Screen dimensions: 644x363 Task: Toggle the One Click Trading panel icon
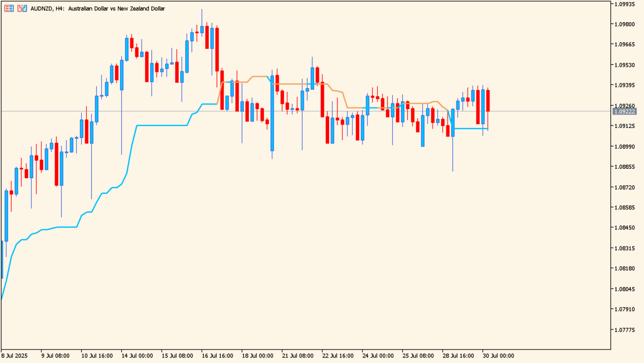click(22, 9)
